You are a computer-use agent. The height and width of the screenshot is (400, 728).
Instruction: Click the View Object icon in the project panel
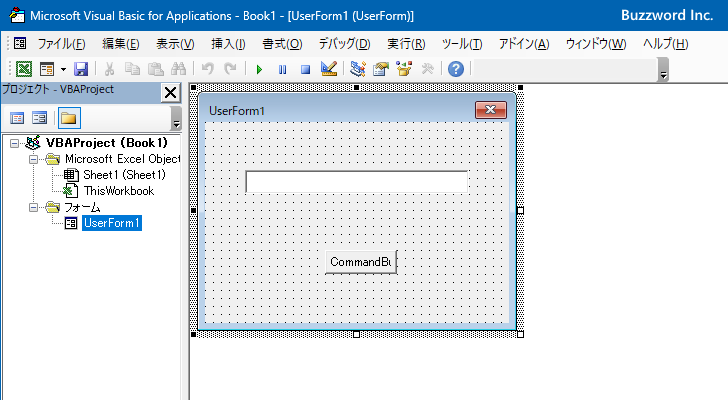(x=39, y=118)
